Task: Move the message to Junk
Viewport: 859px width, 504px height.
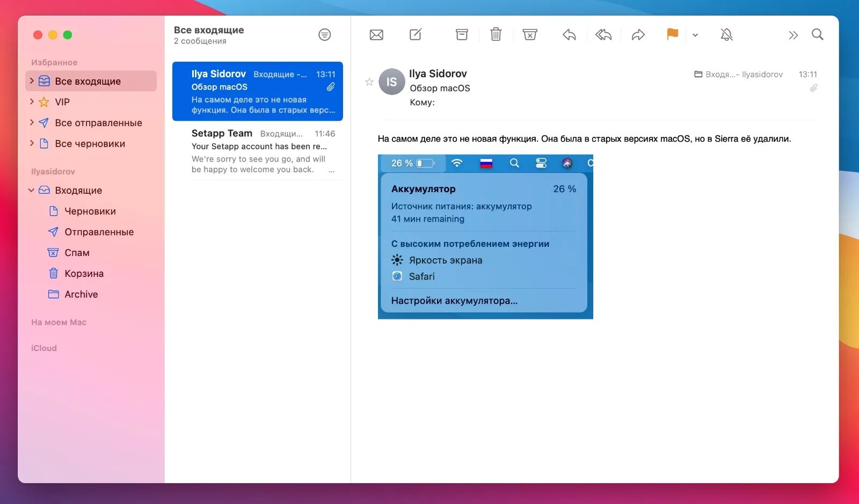Action: coord(530,35)
